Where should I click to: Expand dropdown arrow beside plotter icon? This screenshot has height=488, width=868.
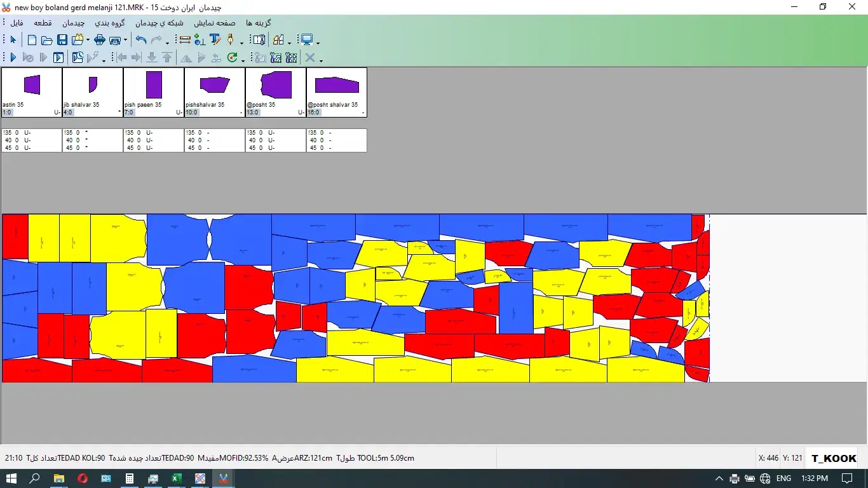point(125,41)
